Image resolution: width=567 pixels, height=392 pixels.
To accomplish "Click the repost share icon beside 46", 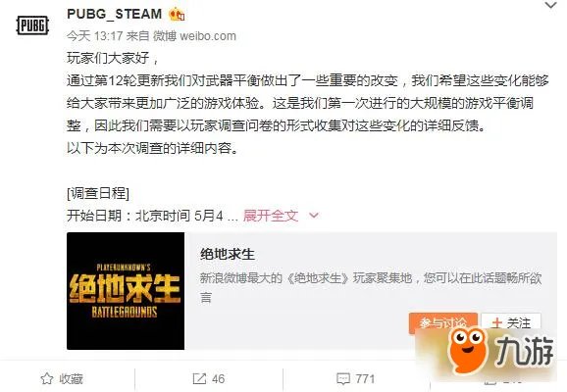I will (199, 378).
